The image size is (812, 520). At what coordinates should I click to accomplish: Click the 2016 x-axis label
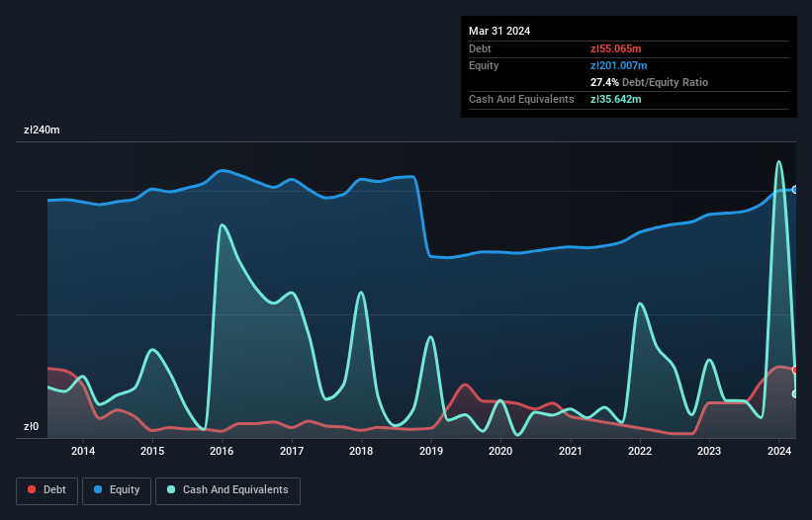pyautogui.click(x=222, y=451)
